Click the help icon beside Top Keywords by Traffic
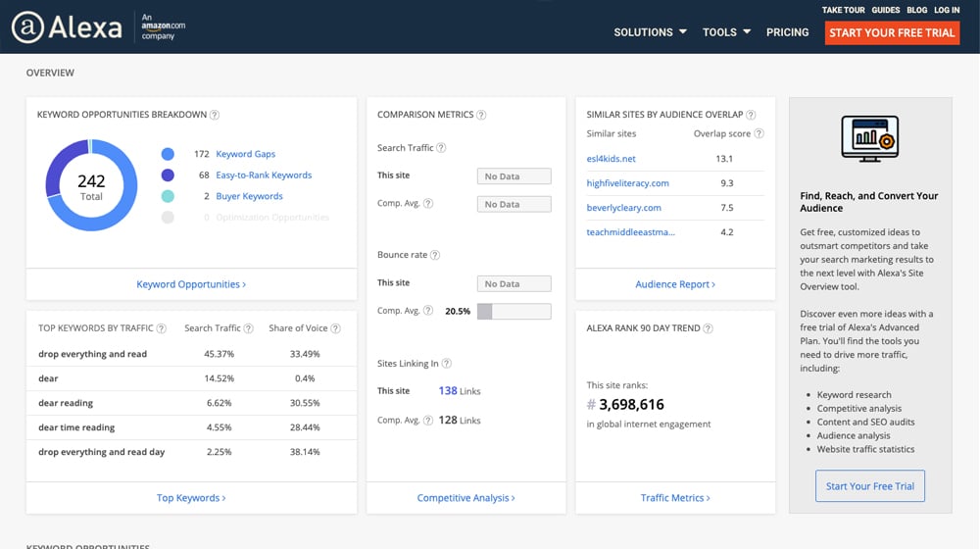 tap(162, 328)
